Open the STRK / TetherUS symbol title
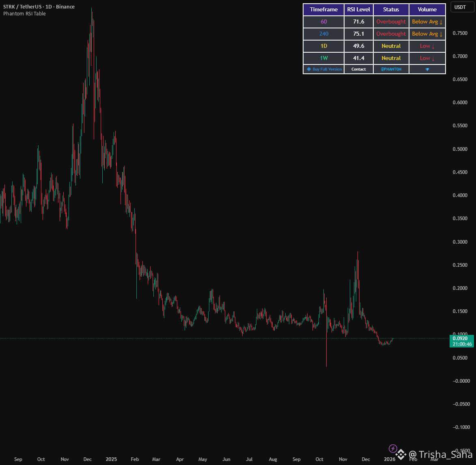 tap(39, 6)
